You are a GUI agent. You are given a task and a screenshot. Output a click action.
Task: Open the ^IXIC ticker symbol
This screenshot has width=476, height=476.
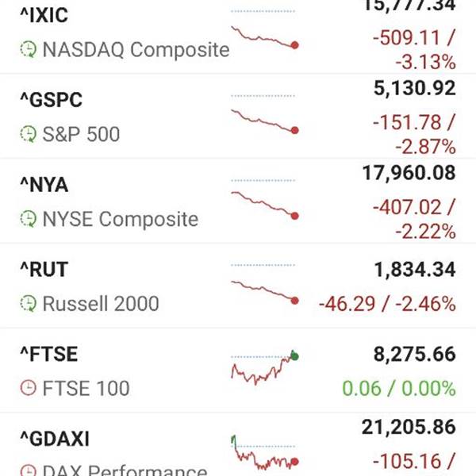(44, 15)
